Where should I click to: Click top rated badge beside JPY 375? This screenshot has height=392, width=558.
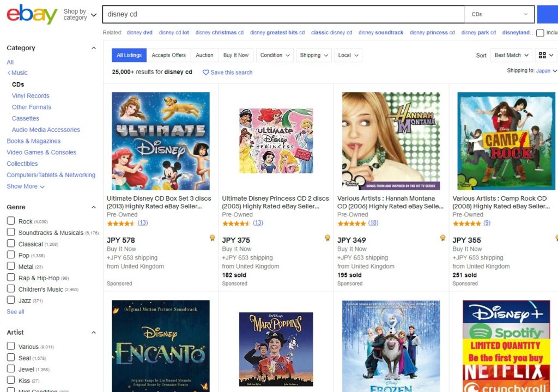pos(327,238)
